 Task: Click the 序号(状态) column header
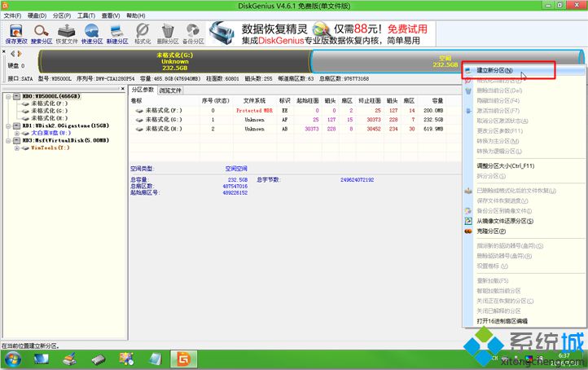[215, 100]
